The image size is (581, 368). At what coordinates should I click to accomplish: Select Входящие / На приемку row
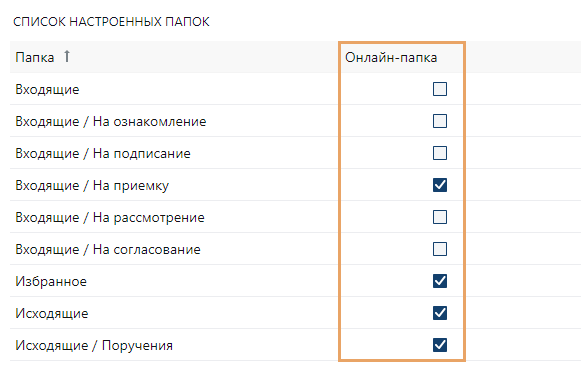(295, 185)
